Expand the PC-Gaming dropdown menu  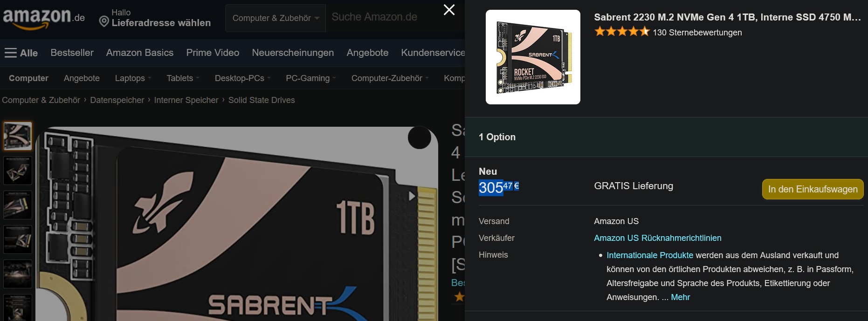(310, 78)
